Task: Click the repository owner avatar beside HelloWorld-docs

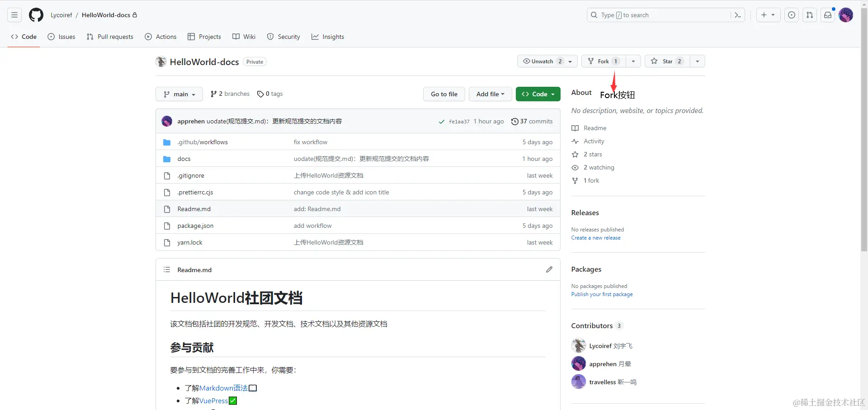Action: click(161, 61)
